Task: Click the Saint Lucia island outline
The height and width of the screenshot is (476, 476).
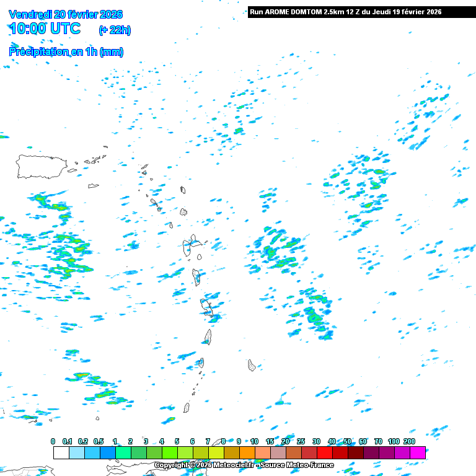Action: click(208, 337)
